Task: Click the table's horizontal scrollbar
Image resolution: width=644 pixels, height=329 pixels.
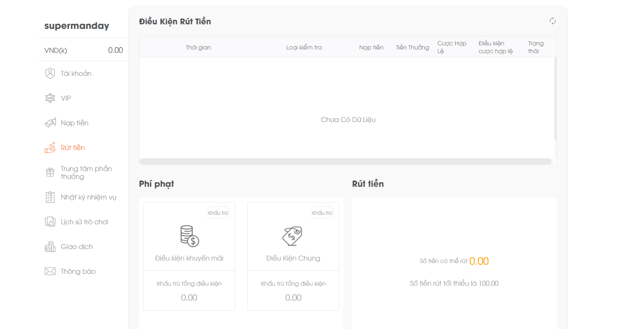Action: 346,161
